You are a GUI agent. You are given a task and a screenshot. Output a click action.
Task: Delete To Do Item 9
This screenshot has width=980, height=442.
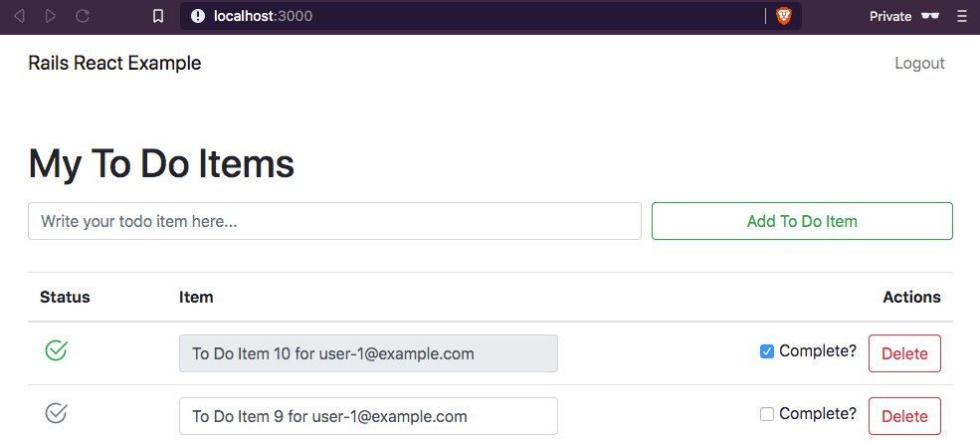(x=904, y=416)
